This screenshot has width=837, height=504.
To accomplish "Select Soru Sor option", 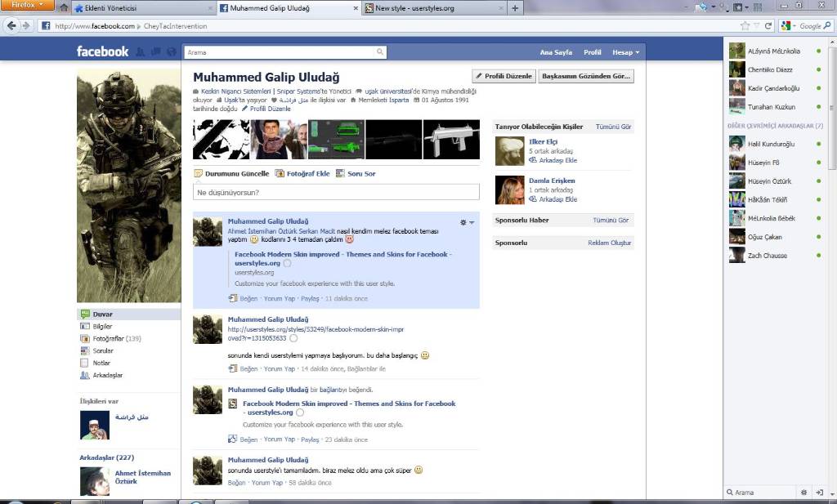I will 356,174.
